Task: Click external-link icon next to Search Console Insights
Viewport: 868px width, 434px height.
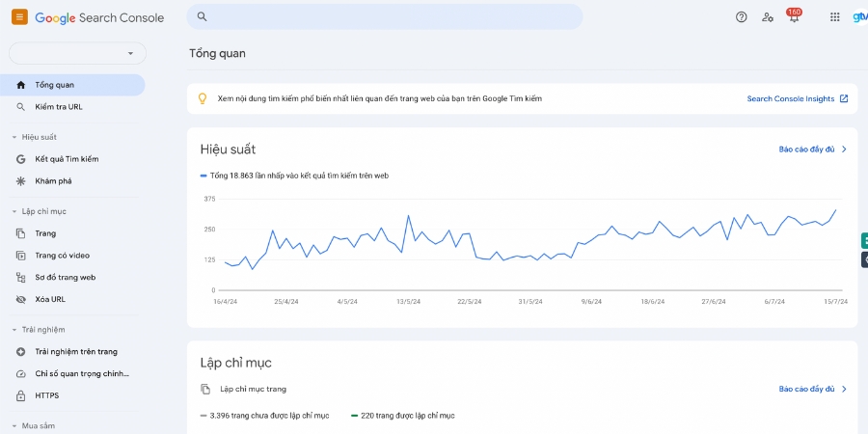Action: click(x=844, y=98)
